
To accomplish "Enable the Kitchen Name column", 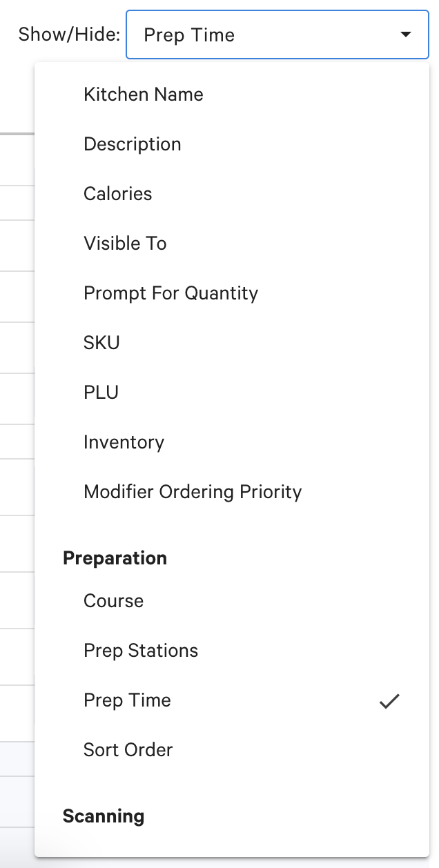I will (143, 95).
